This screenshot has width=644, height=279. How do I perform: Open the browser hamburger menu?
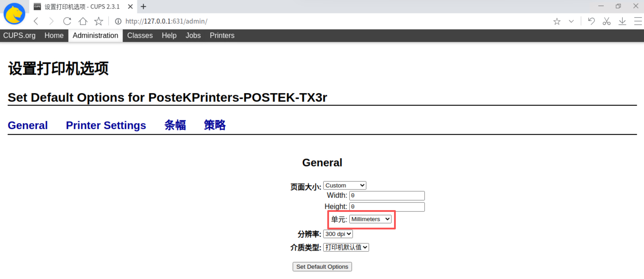[638, 21]
